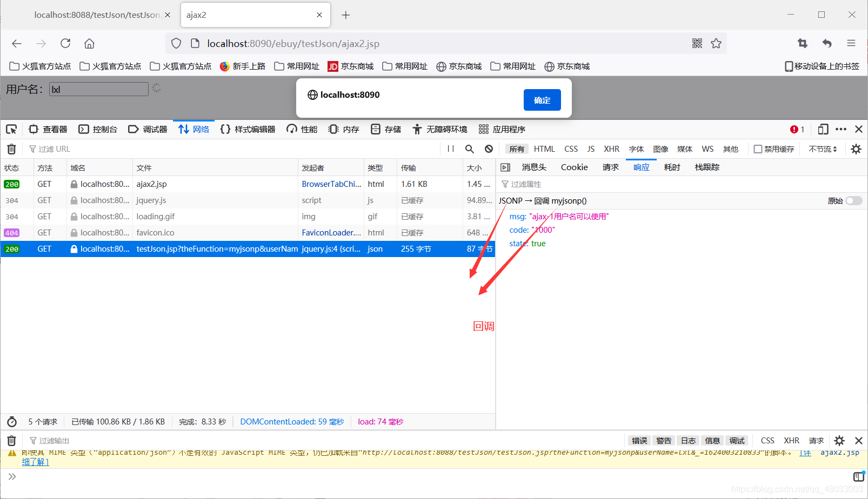Confirm the alert with 确定 button
868x499 pixels.
tap(542, 100)
